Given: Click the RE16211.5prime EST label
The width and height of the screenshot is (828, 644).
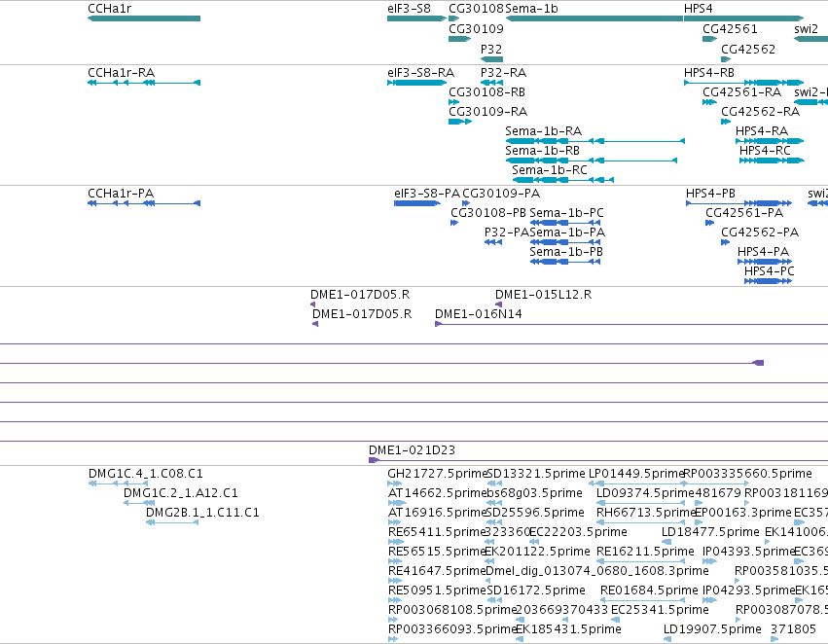Looking at the screenshot, I should coord(645,552).
